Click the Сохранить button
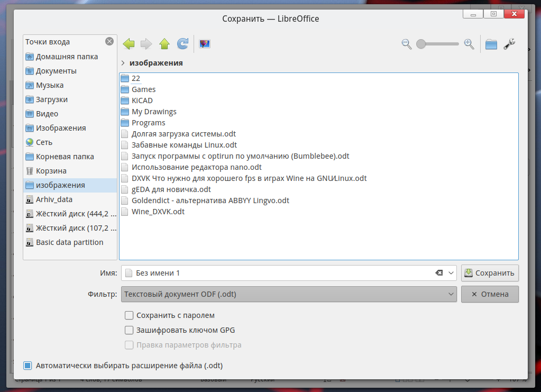 (x=490, y=273)
